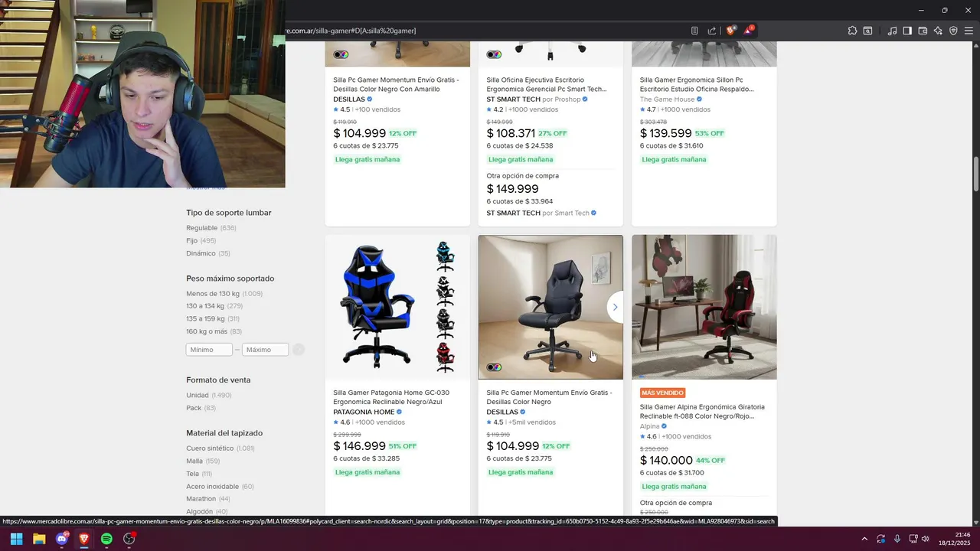Show hidden system tray icons chevron
This screenshot has width=980, height=551.
(x=864, y=539)
